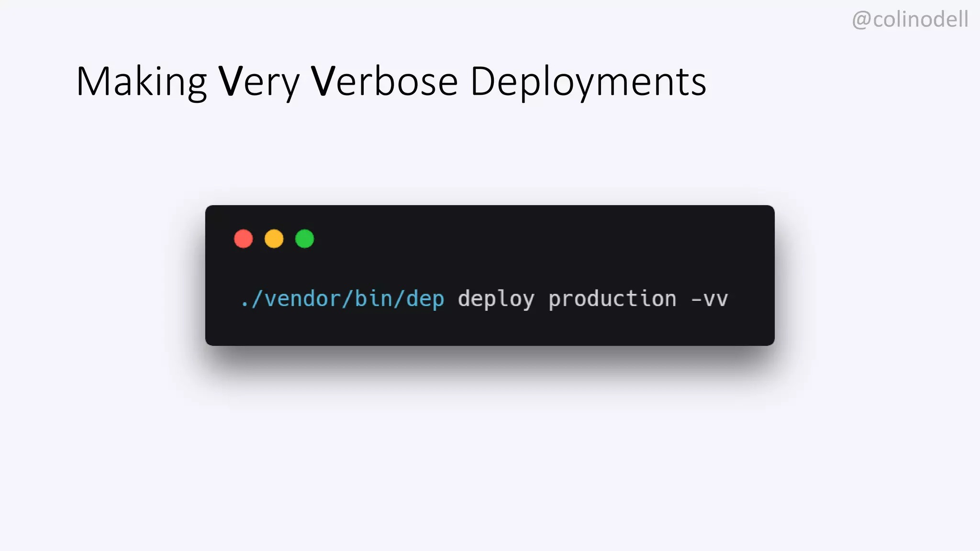
Task: Click the green maximize dot in terminal
Action: (x=304, y=239)
